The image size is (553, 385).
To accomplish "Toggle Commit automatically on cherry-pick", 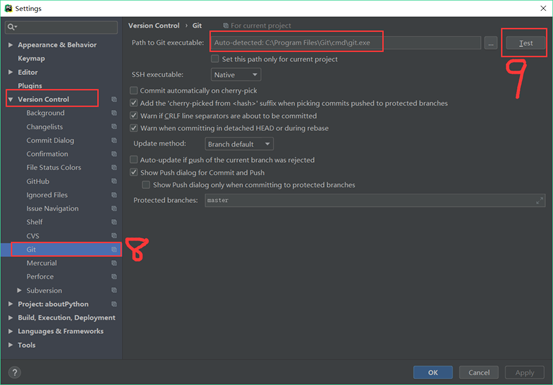I will [134, 91].
